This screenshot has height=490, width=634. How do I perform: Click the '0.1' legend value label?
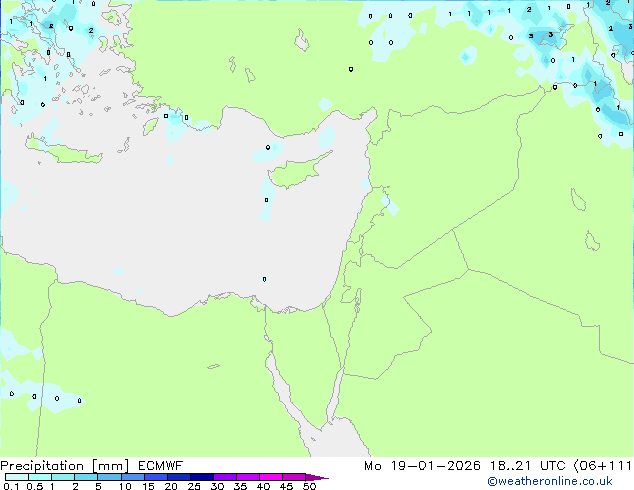pos(11,486)
